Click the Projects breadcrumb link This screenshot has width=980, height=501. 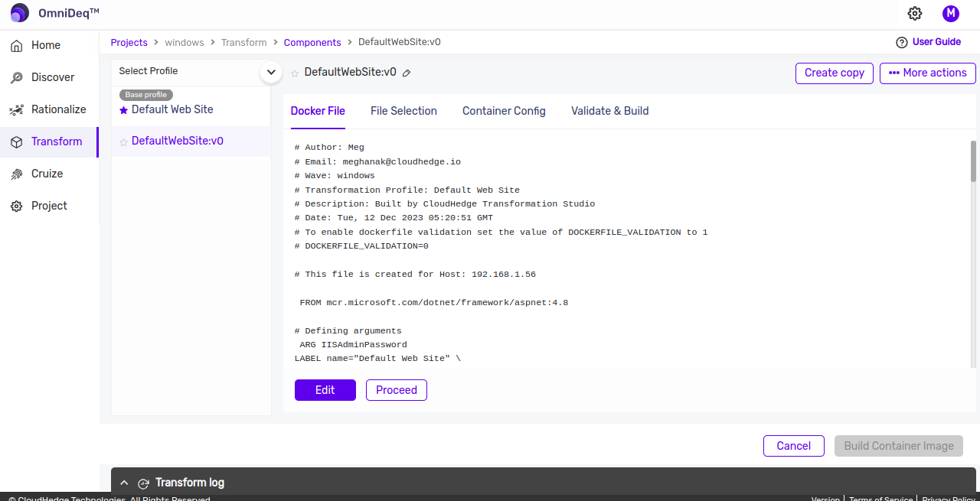pyautogui.click(x=129, y=43)
